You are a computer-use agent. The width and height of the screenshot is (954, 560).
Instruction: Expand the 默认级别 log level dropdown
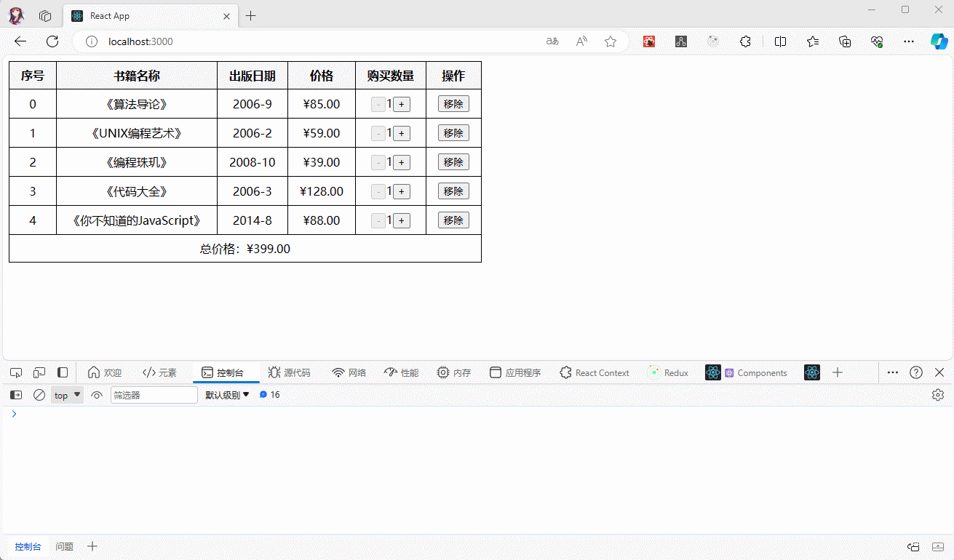(227, 395)
